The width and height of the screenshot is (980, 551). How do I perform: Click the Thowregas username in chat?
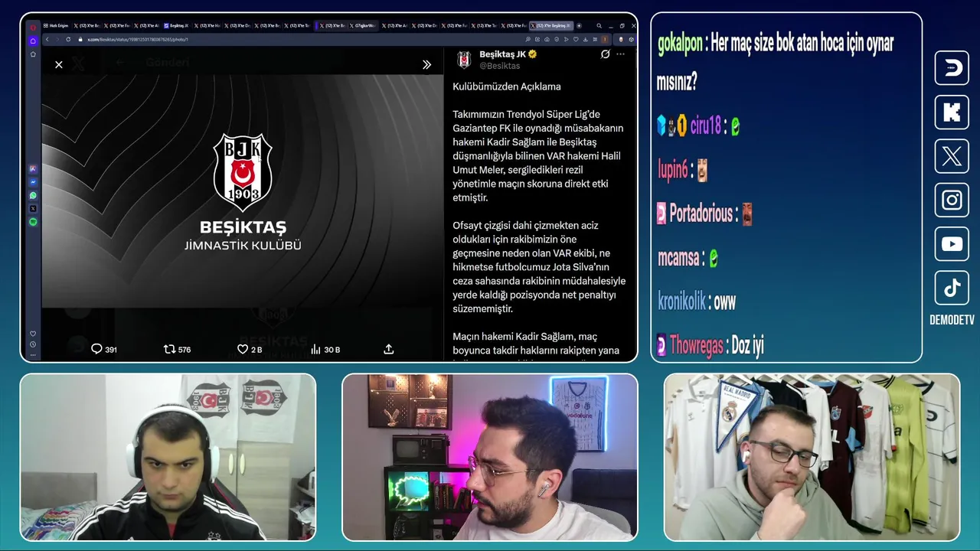click(696, 346)
